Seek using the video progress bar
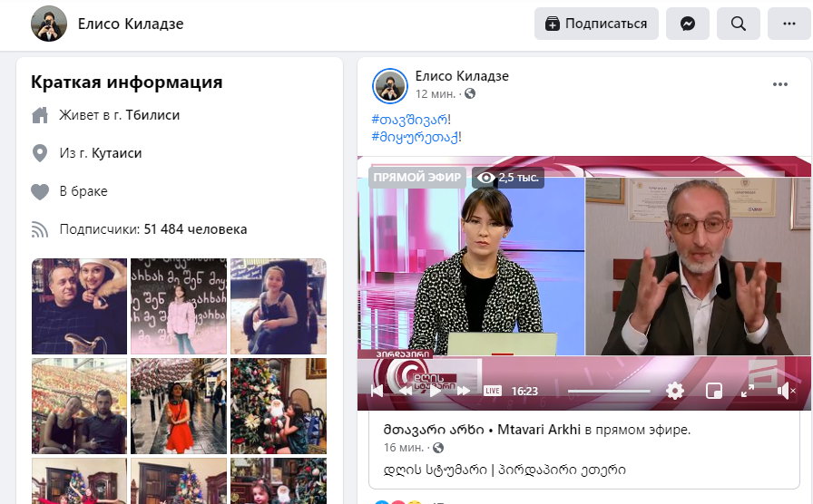Image resolution: width=813 pixels, height=504 pixels. tap(609, 391)
